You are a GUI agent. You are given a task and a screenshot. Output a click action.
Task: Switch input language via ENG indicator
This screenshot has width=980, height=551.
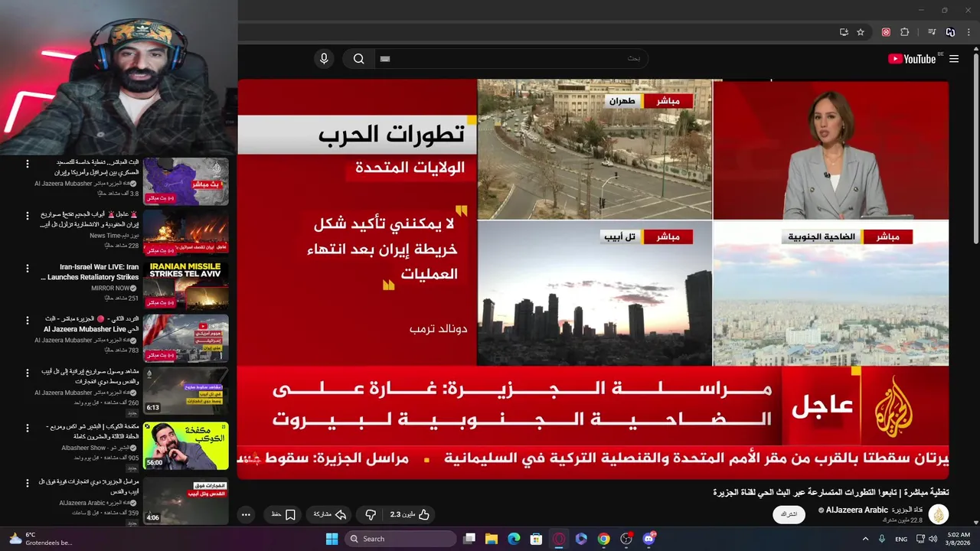click(x=901, y=539)
